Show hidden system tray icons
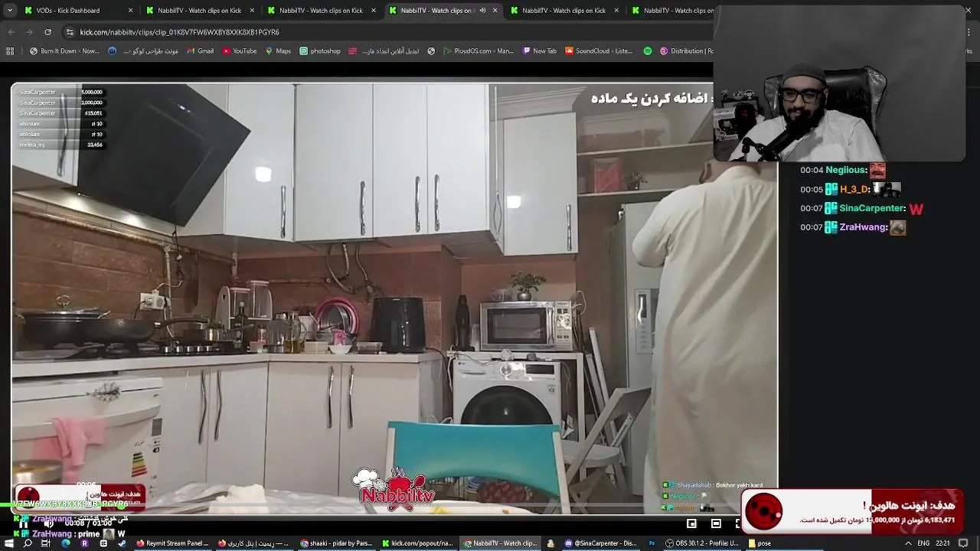The width and height of the screenshot is (980, 551). coord(908,543)
